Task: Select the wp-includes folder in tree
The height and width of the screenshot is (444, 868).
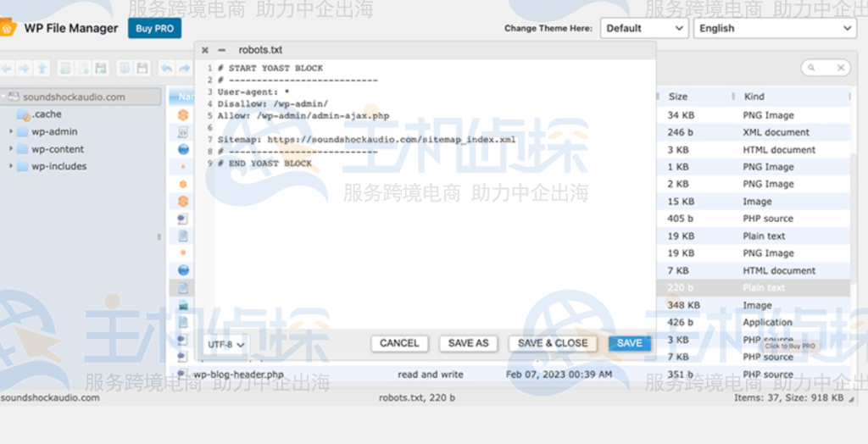Action: point(58,166)
